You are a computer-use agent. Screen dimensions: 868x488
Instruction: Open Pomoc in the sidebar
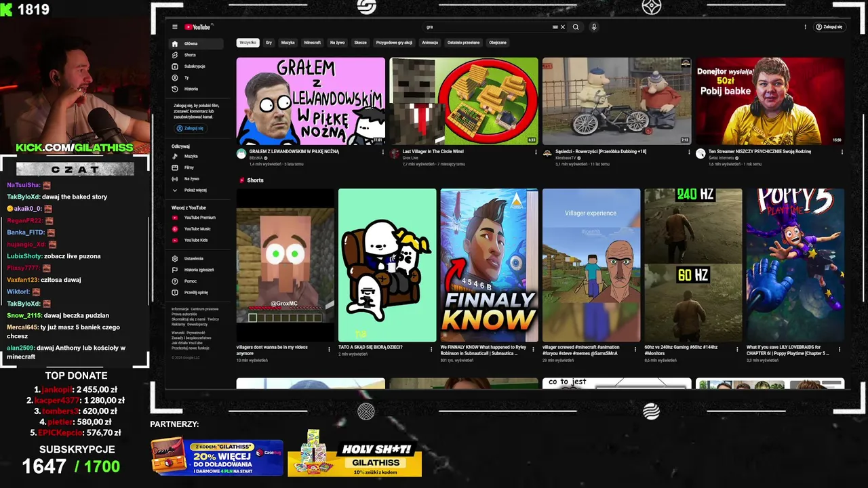[x=196, y=281]
